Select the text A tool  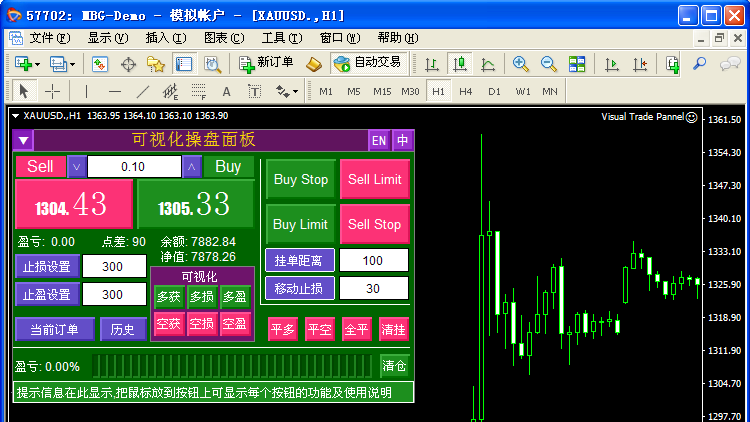226,91
